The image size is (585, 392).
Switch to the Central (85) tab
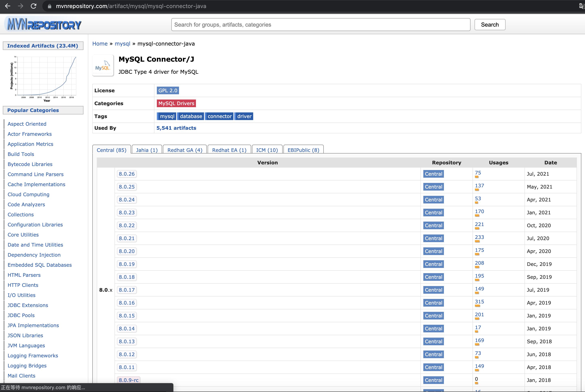111,150
